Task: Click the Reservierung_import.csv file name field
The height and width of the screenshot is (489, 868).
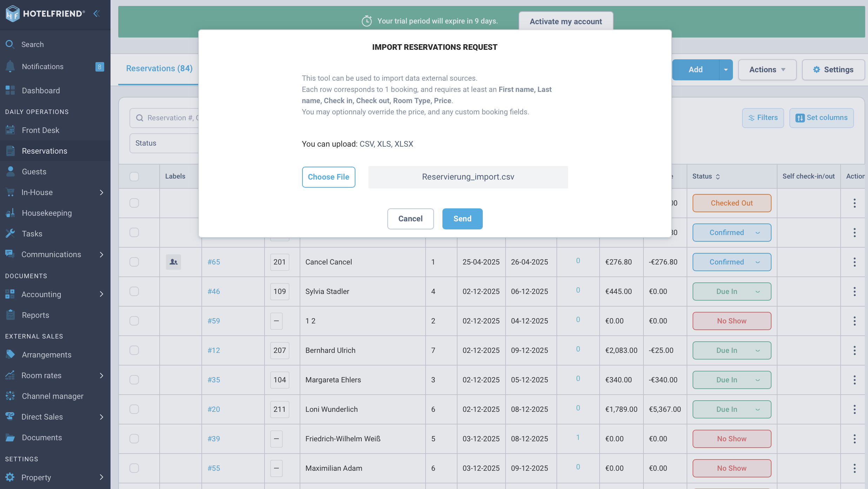Action: click(468, 177)
